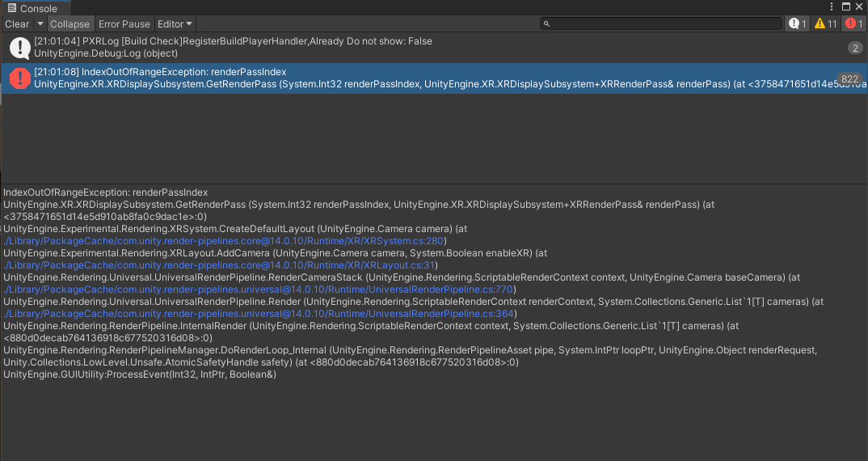
Task: Clear the console log
Action: pyautogui.click(x=17, y=23)
